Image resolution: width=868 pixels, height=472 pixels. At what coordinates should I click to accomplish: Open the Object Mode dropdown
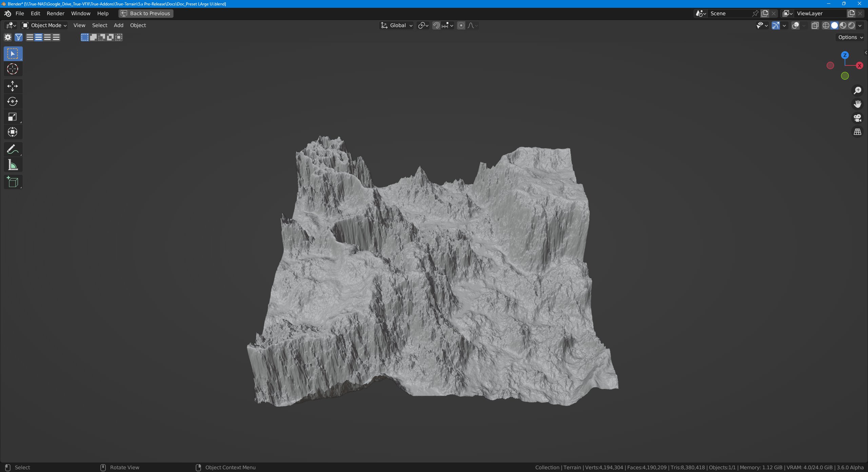(x=44, y=25)
